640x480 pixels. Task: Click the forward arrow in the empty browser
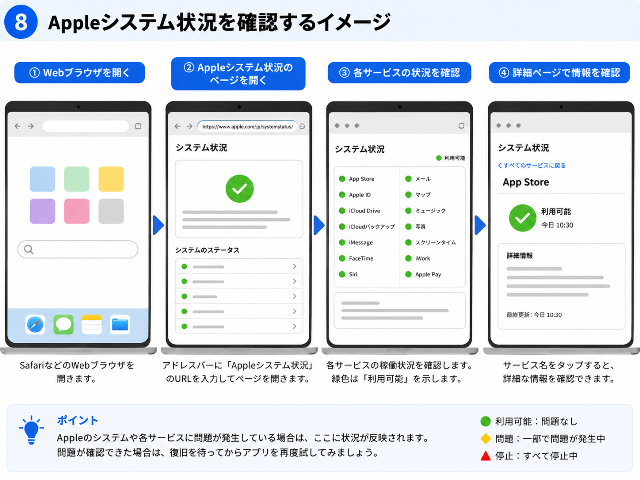coord(31,126)
